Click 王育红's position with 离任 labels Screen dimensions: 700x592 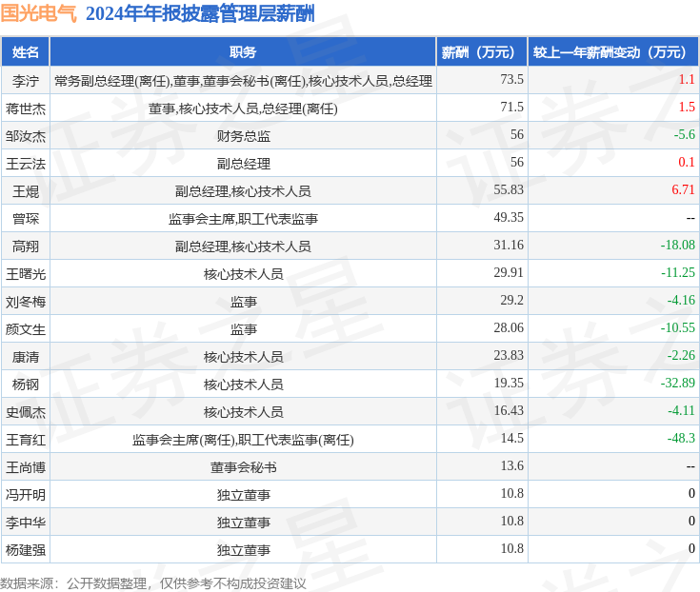pos(243,440)
